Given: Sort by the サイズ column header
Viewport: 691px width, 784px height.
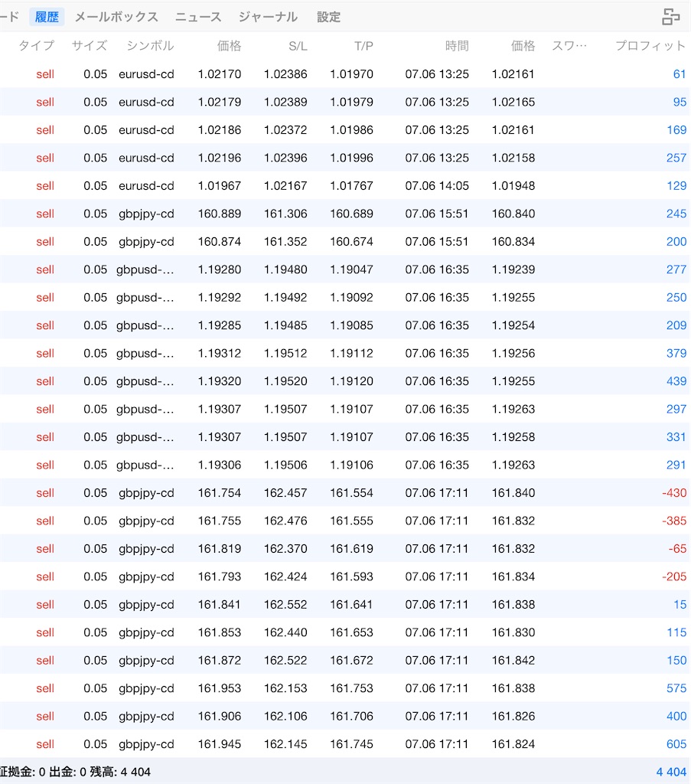Looking at the screenshot, I should click(x=90, y=46).
